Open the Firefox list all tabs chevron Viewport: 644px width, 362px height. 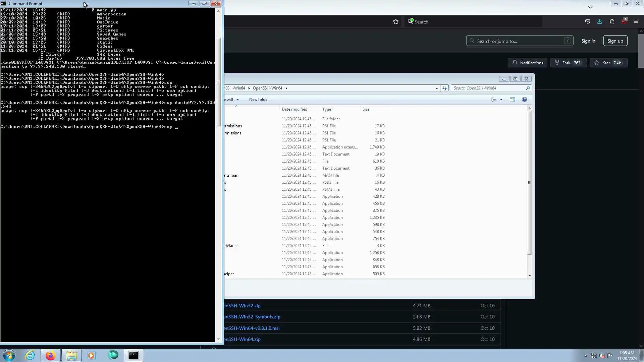(590, 7)
